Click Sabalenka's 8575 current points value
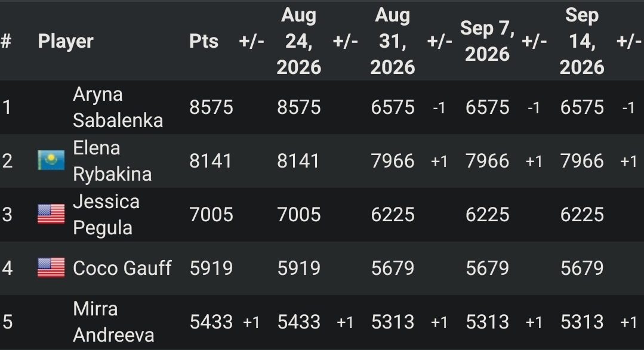Screen dimensions: 644x350 tap(211, 107)
